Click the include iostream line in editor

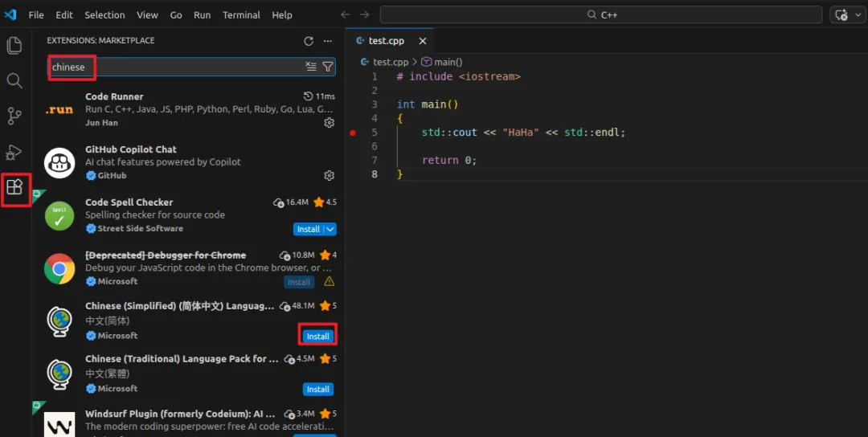[458, 76]
